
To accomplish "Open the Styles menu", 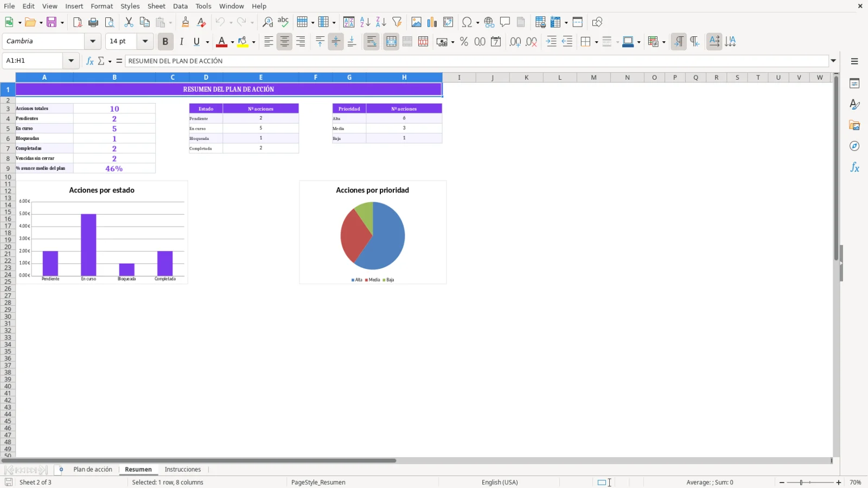I will (x=130, y=6).
